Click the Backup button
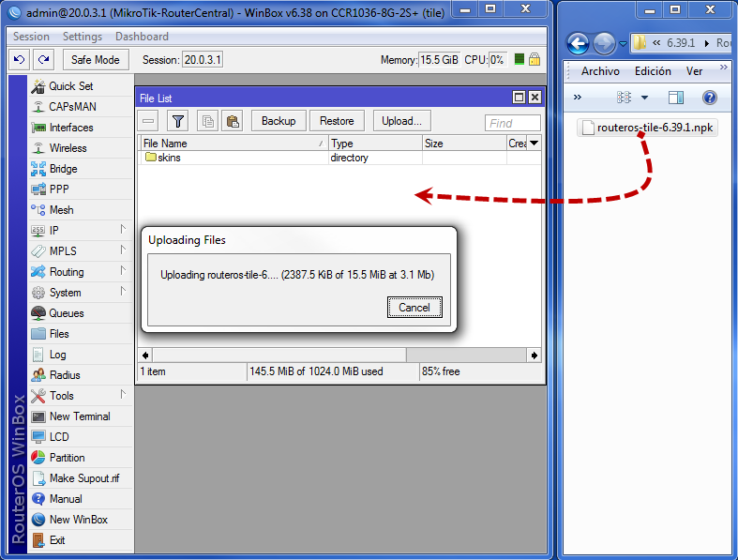The image size is (738, 560). (279, 121)
